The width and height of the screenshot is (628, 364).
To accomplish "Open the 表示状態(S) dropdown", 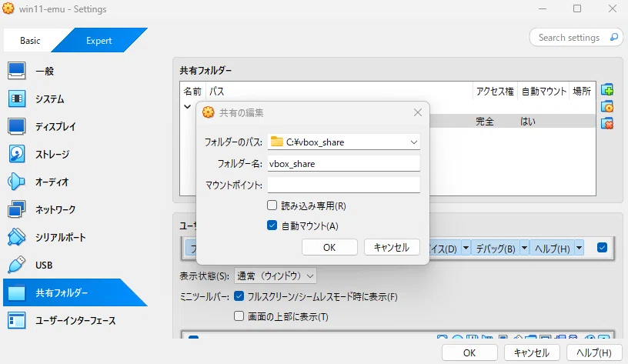I will pos(276,276).
